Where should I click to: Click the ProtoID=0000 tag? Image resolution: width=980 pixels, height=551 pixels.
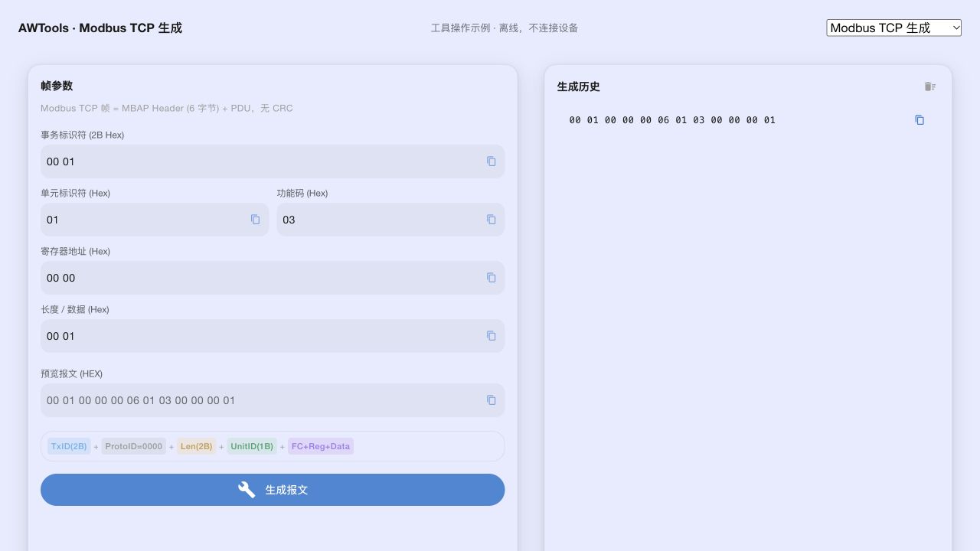pos(134,446)
